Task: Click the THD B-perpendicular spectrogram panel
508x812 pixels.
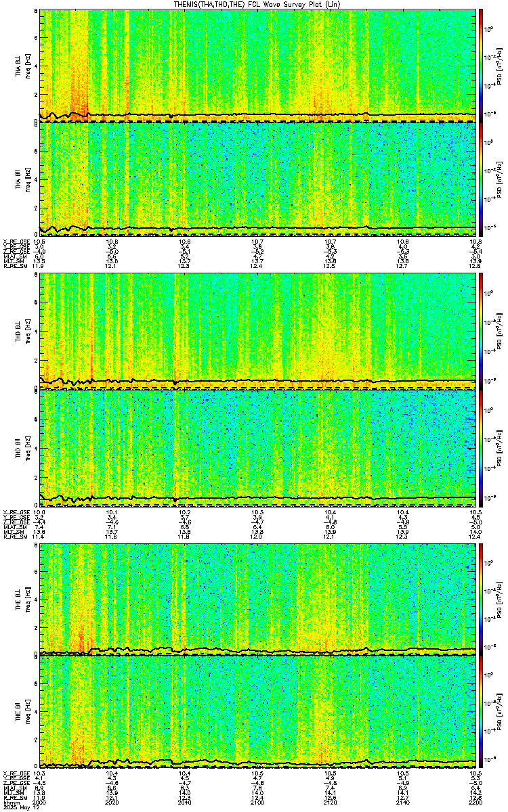Action: point(258,330)
